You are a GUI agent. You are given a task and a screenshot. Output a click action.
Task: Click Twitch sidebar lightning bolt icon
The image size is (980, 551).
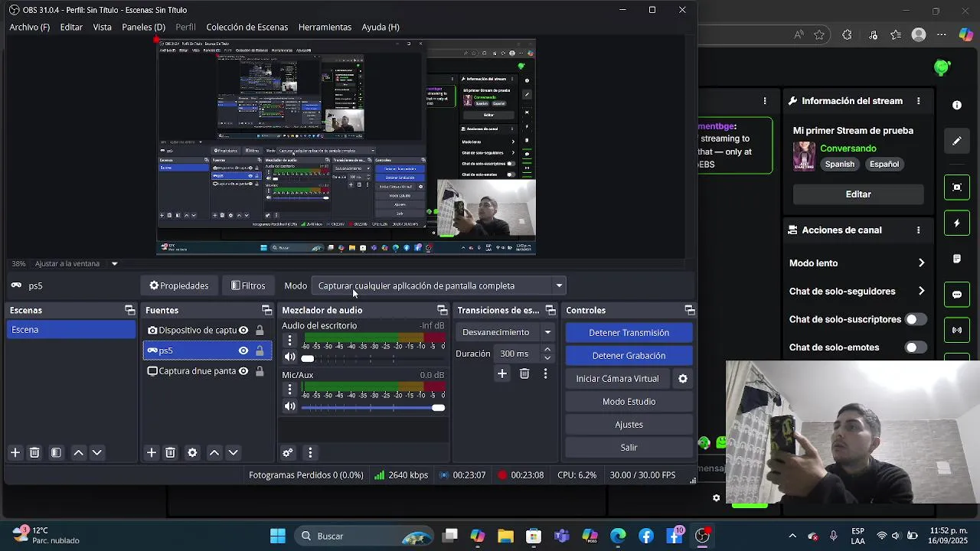pyautogui.click(x=957, y=223)
